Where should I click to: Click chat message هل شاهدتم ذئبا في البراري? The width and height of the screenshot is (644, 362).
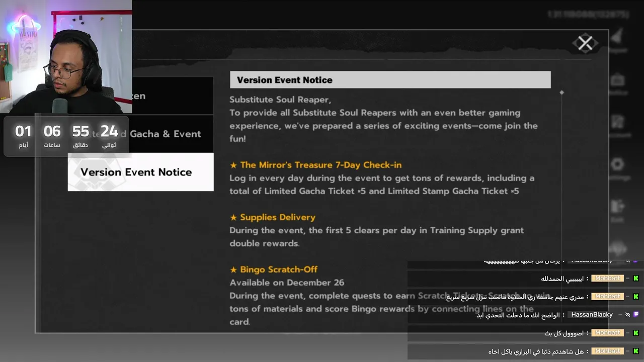click(x=536, y=351)
